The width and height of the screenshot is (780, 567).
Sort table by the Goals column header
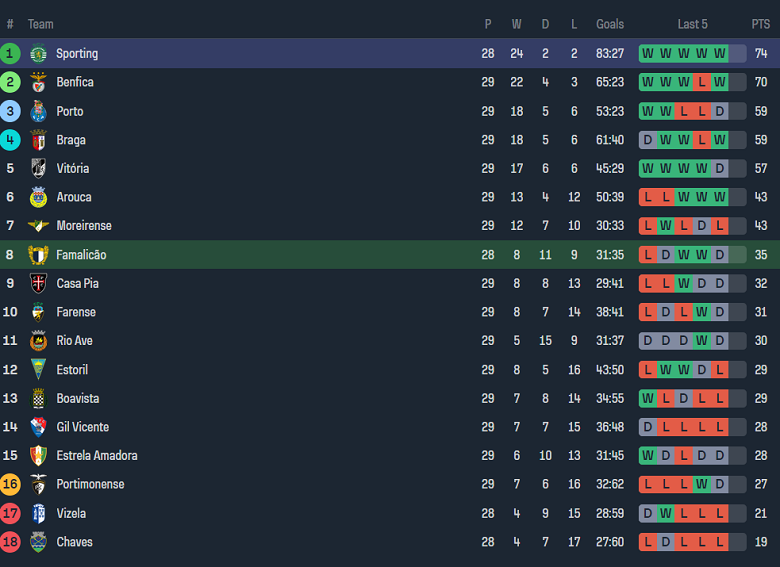(x=609, y=24)
